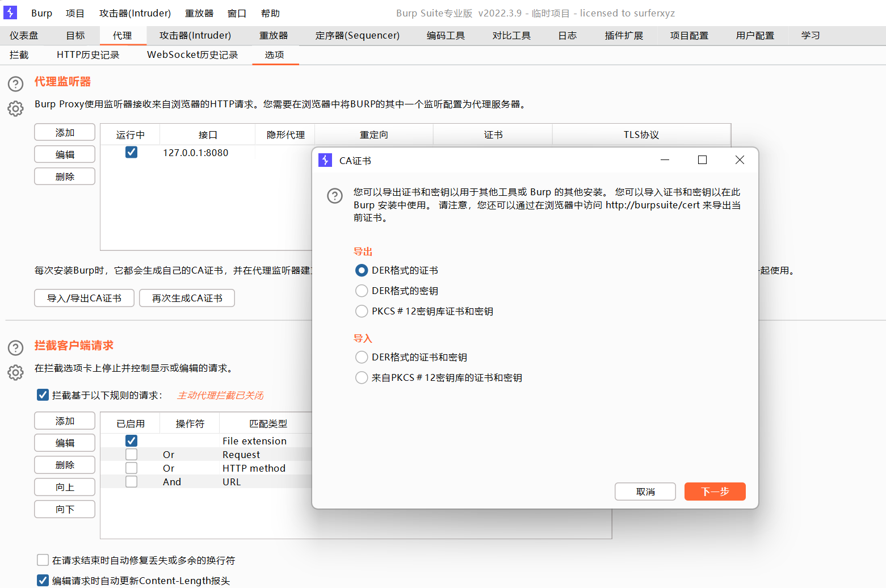Select import DER格式的证书和密钥 option
This screenshot has height=588, width=886.
coord(362,357)
